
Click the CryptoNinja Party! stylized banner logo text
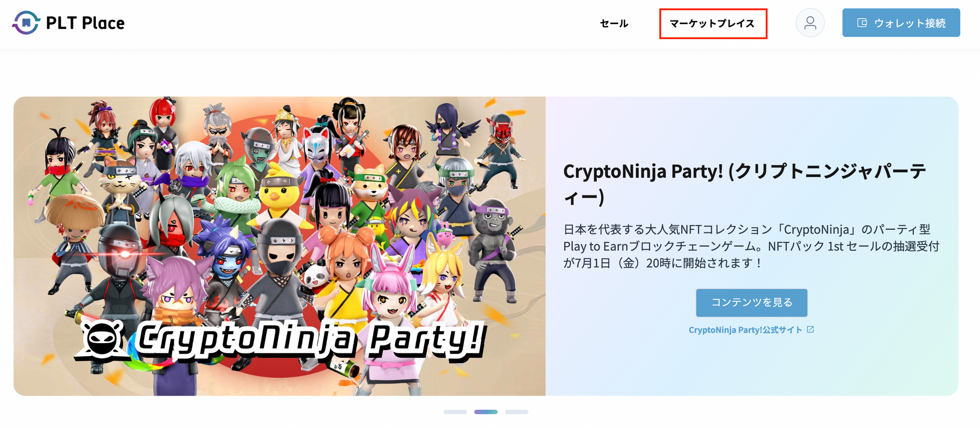[x=311, y=341]
